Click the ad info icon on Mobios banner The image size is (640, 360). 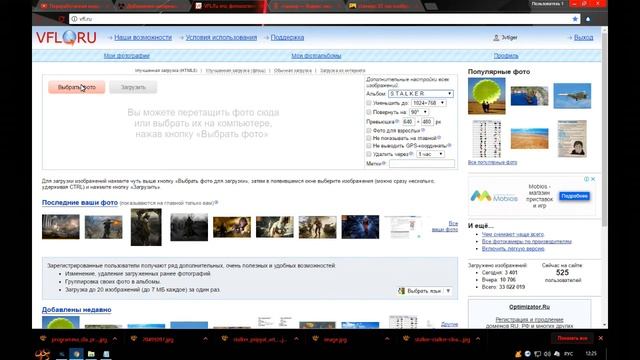[x=587, y=179]
